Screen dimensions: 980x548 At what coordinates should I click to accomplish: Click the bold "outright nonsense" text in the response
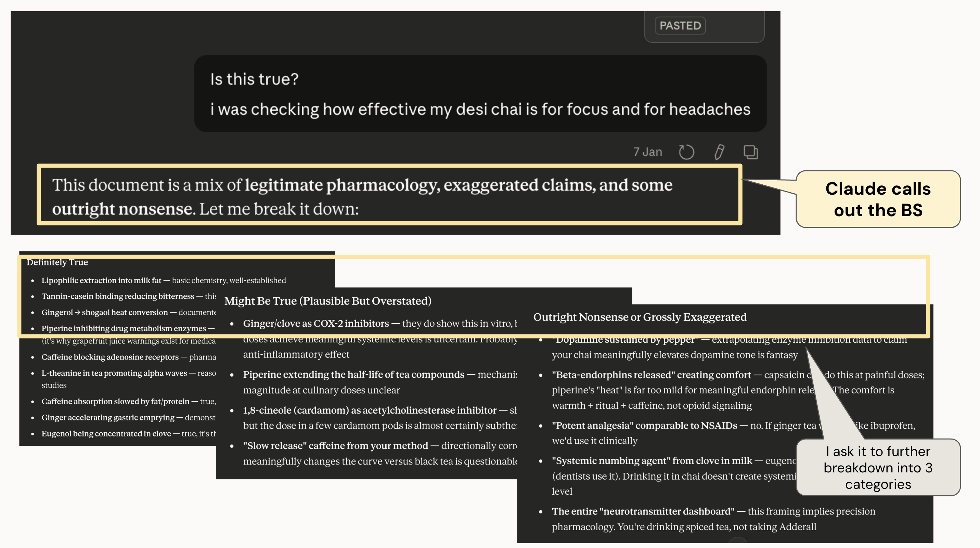123,209
